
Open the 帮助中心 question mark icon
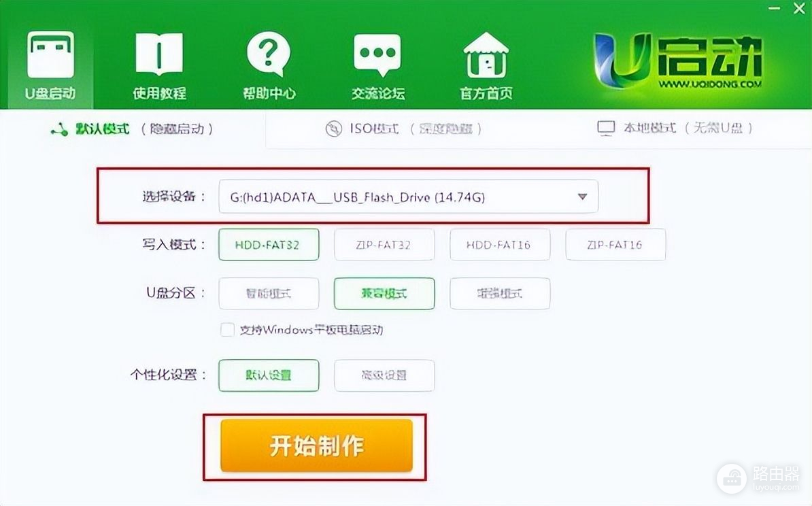point(268,53)
